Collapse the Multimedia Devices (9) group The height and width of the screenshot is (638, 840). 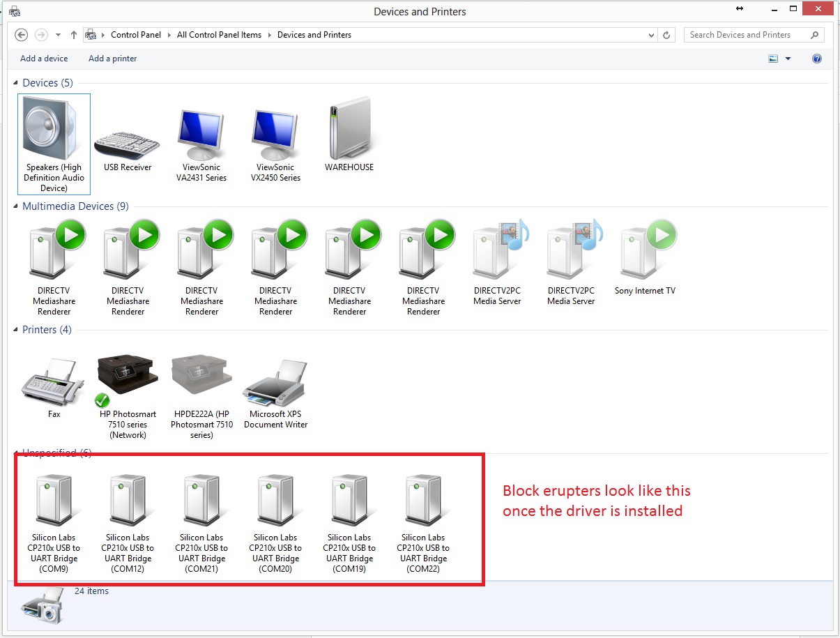click(17, 206)
